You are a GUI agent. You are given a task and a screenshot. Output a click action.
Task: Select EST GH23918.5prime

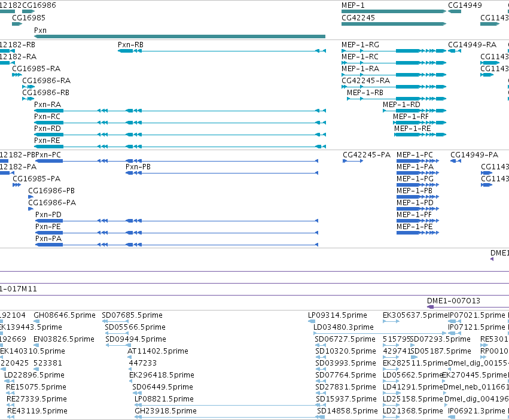[166, 411]
